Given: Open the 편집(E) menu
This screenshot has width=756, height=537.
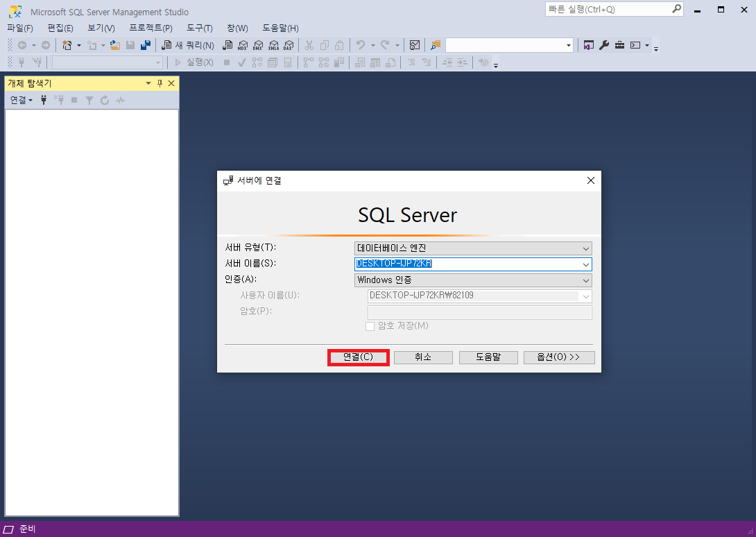Looking at the screenshot, I should [60, 28].
